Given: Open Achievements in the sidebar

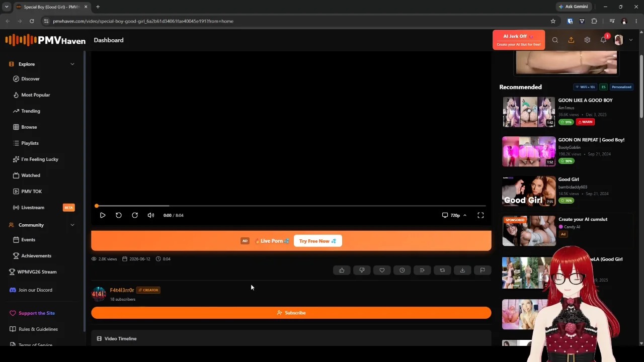Looking at the screenshot, I should pyautogui.click(x=36, y=256).
